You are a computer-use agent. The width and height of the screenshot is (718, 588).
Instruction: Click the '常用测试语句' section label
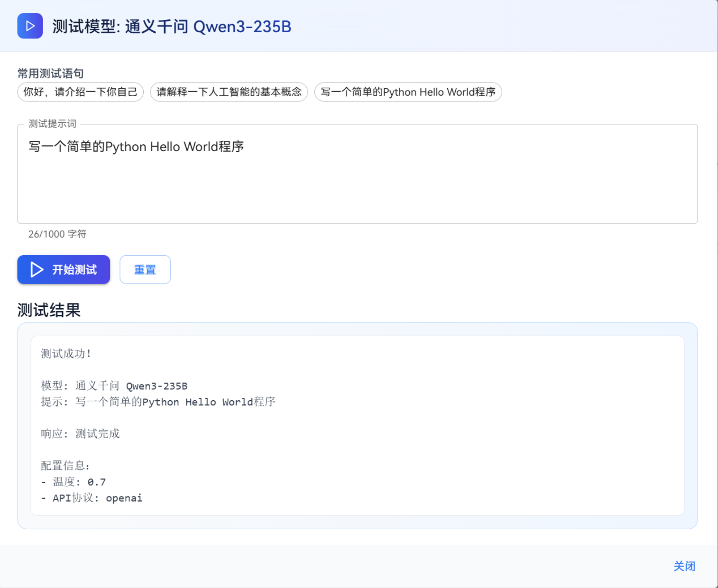tap(51, 73)
